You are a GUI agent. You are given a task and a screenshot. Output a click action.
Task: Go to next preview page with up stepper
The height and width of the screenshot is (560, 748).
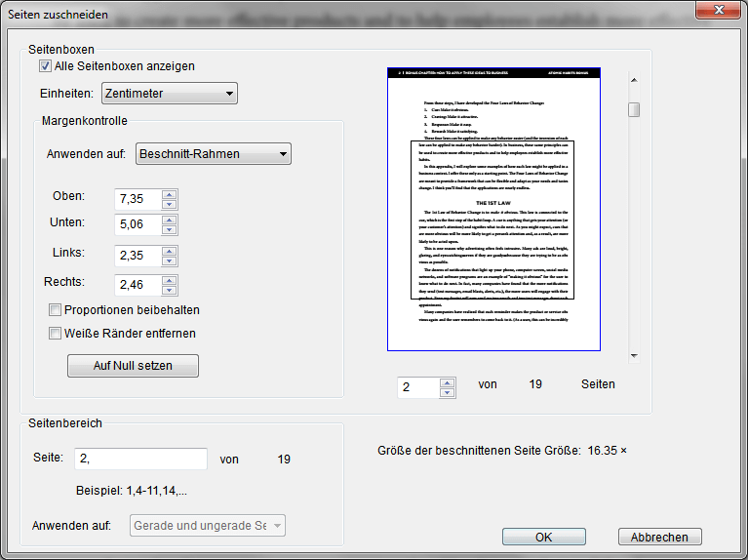point(447,382)
